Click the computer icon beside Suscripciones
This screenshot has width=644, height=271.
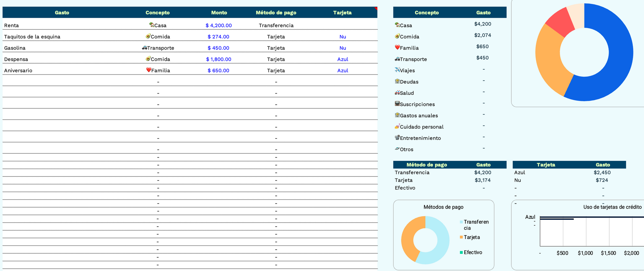coord(397,104)
